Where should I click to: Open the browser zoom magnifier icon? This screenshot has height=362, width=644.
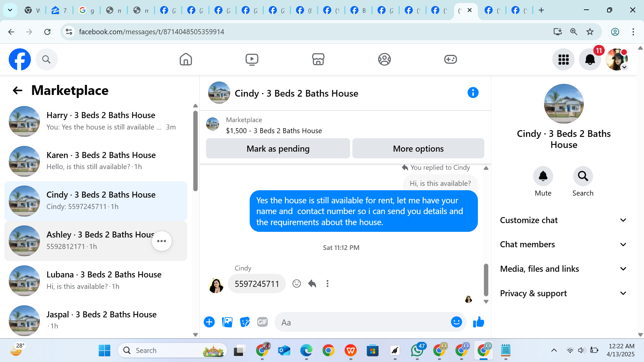tap(574, 32)
